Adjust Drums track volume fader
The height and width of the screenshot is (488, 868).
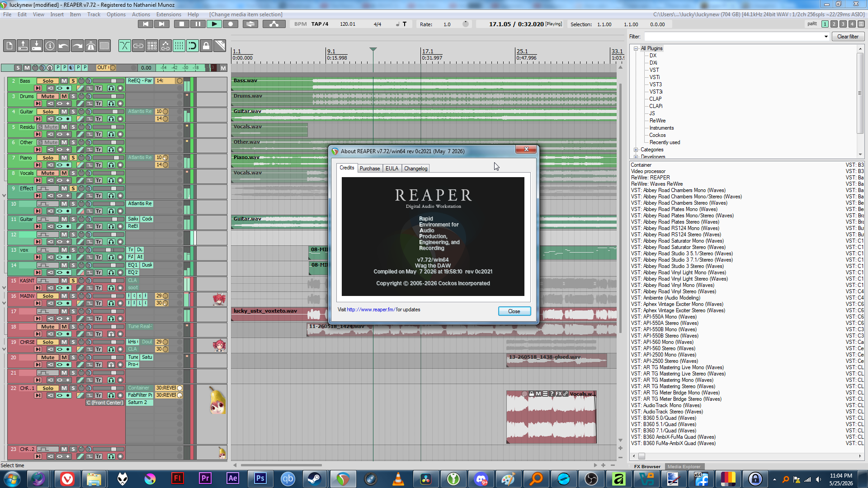pos(108,96)
